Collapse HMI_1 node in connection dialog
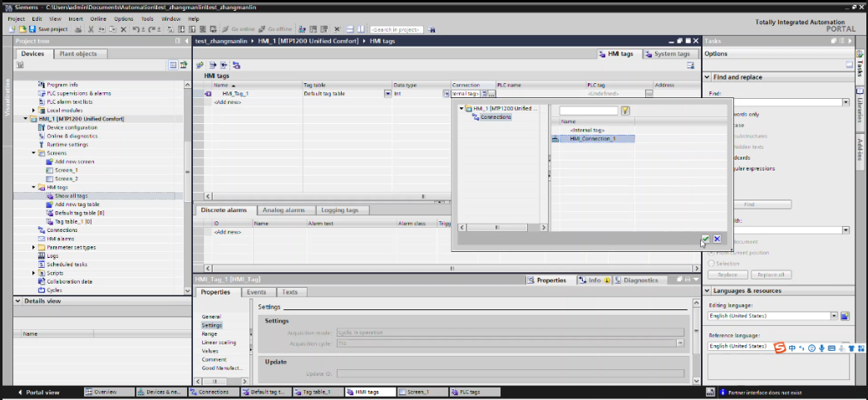 tap(461, 109)
